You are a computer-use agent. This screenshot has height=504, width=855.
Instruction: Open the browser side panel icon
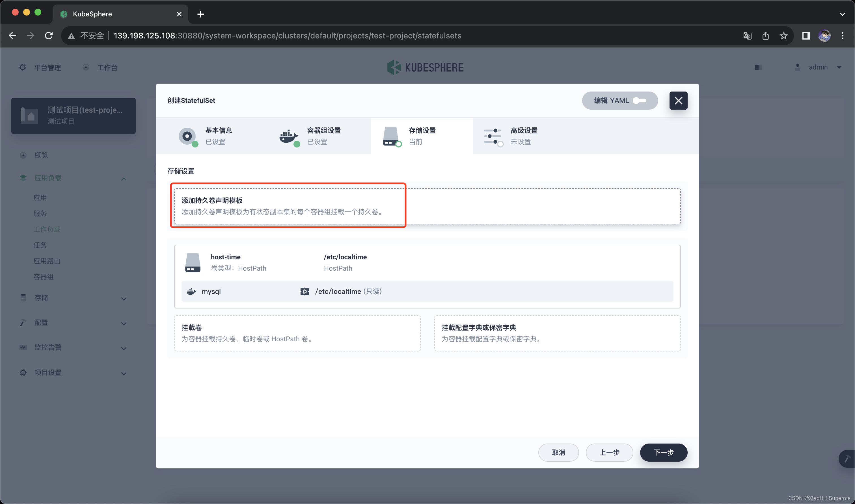(806, 36)
